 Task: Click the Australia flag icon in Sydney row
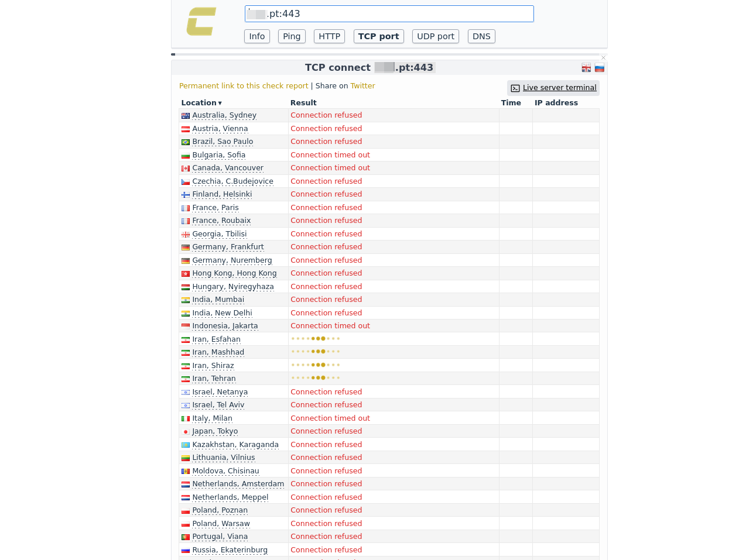(x=186, y=116)
